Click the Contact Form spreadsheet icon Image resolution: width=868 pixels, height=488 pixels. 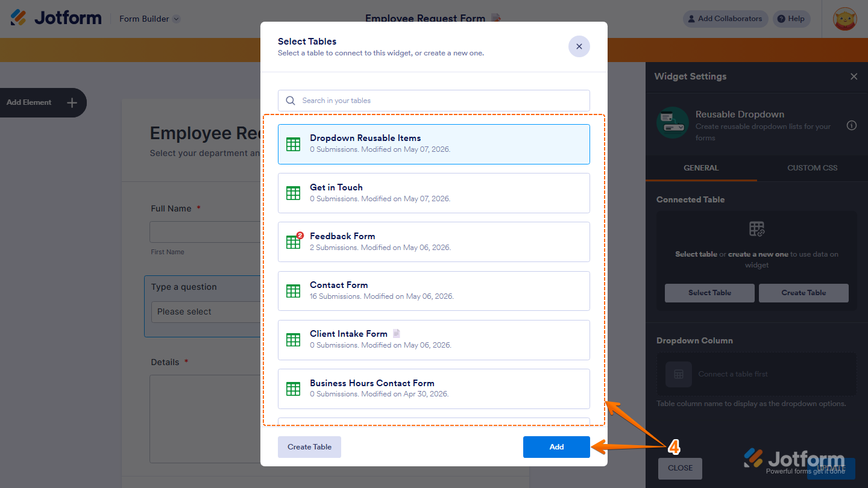pyautogui.click(x=293, y=290)
